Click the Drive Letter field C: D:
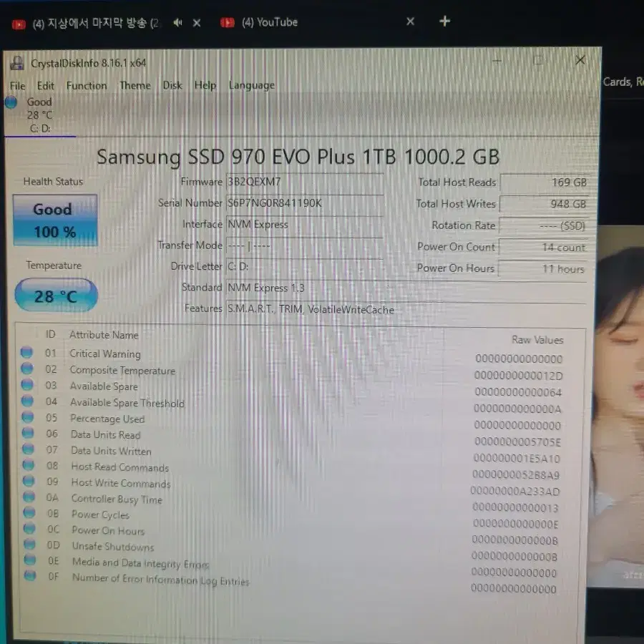The width and height of the screenshot is (644, 644). click(304, 267)
